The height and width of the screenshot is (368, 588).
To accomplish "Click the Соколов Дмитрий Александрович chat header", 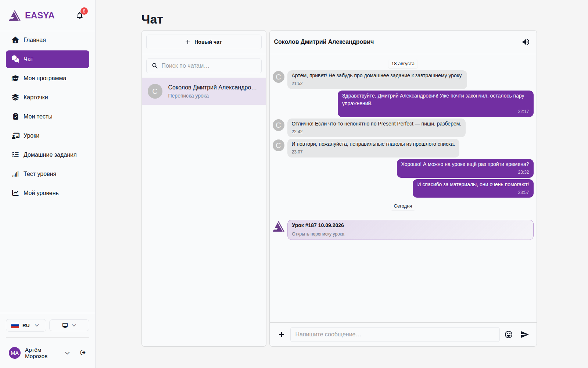I will pos(324,42).
